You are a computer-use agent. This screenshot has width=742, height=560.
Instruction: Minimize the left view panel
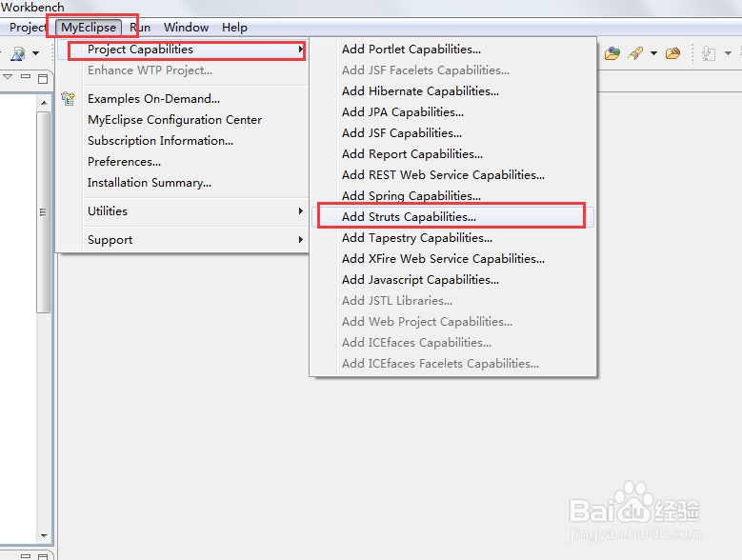[26, 76]
